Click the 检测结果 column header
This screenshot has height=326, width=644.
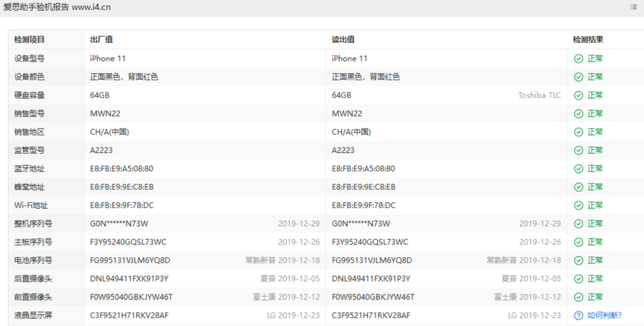click(587, 40)
